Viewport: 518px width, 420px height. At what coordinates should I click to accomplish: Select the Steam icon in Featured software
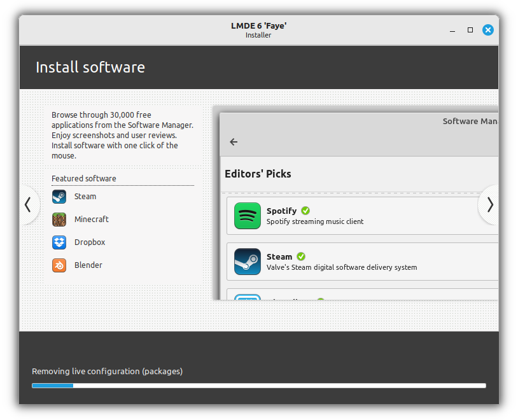(59, 197)
